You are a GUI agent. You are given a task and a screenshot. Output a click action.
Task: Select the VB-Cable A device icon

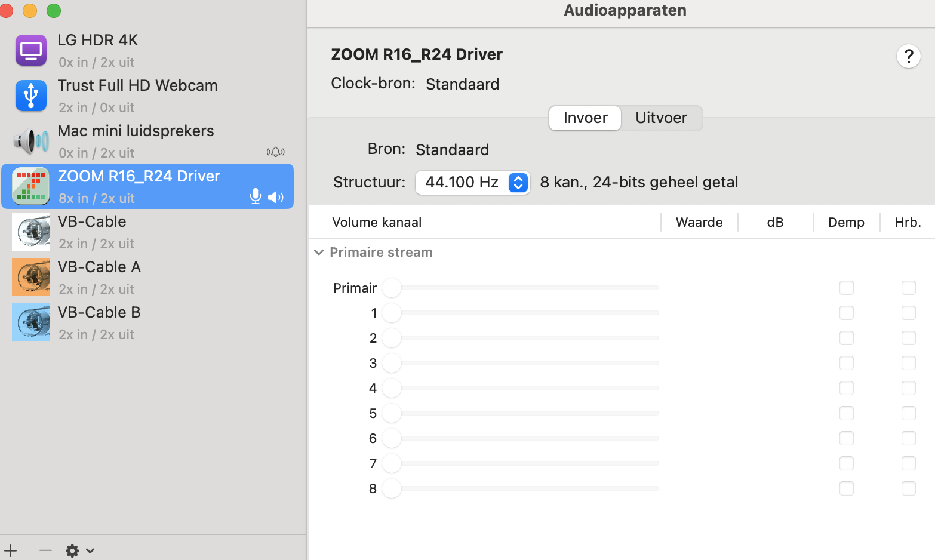click(x=30, y=277)
